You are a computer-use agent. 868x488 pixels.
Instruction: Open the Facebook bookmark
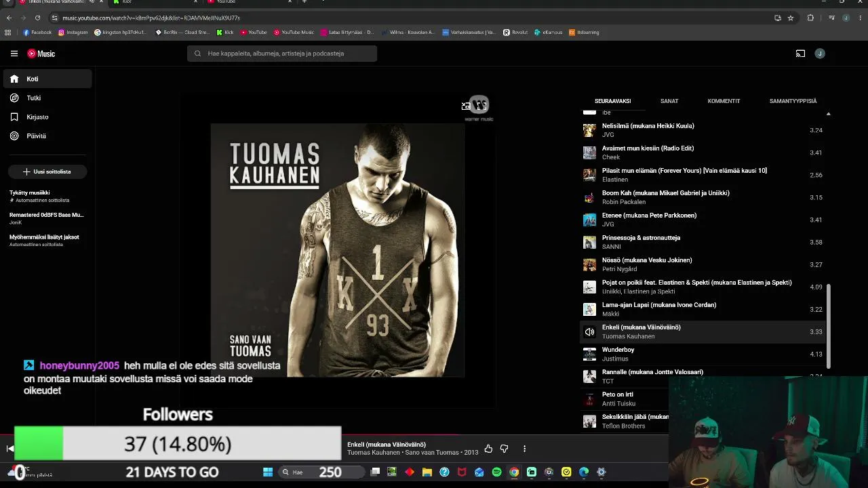coord(37,32)
